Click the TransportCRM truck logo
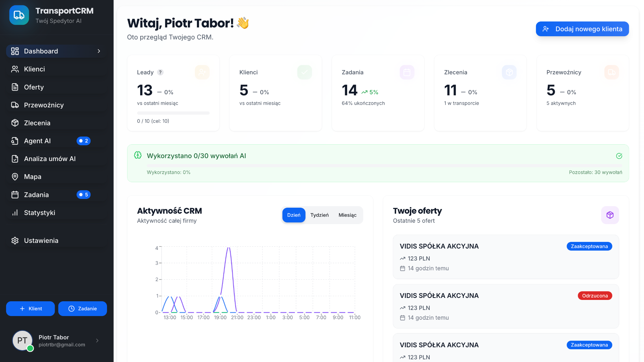This screenshot has width=644, height=362. [19, 15]
